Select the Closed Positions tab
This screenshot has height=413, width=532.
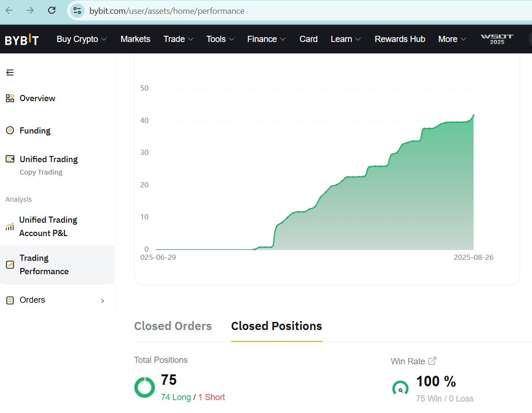coord(276,326)
